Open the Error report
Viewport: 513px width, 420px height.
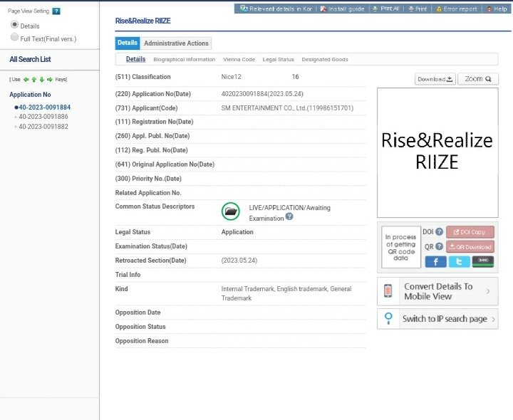pyautogui.click(x=457, y=9)
